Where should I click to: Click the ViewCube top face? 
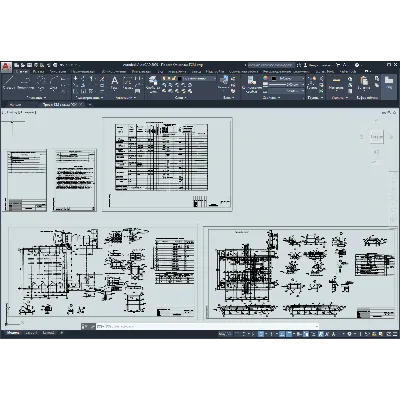point(376,137)
